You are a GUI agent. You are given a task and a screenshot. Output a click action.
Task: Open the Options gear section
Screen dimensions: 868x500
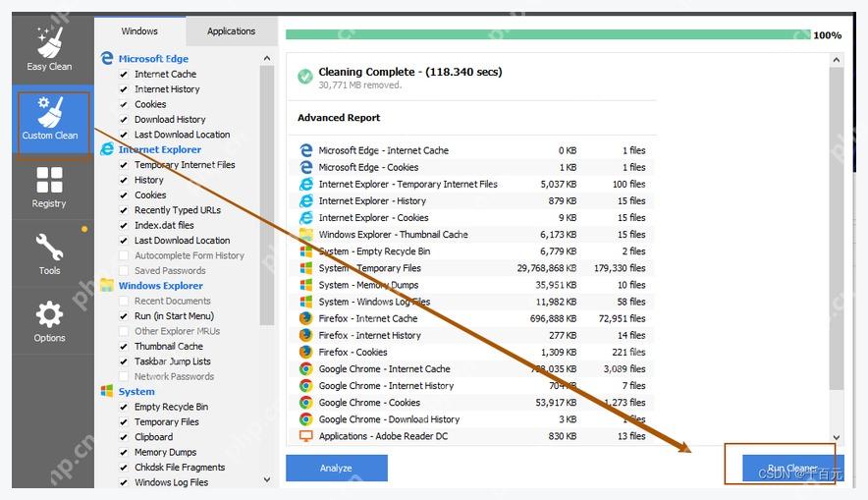[x=49, y=321]
